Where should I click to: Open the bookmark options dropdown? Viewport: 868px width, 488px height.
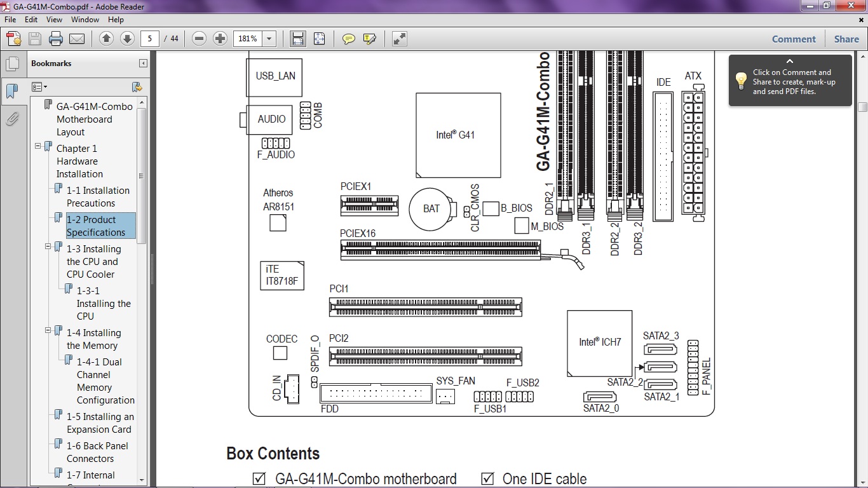click(x=39, y=87)
